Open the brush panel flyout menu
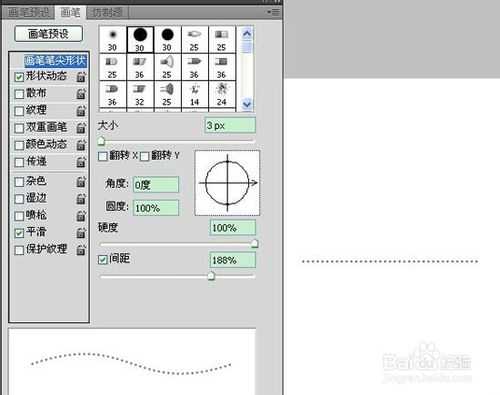Viewport: 500px width, 395px height. click(274, 12)
